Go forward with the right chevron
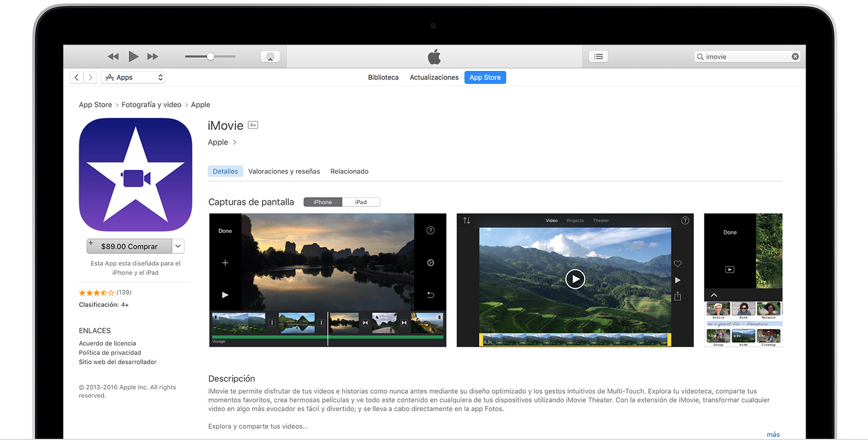868x440 pixels. 91,77
